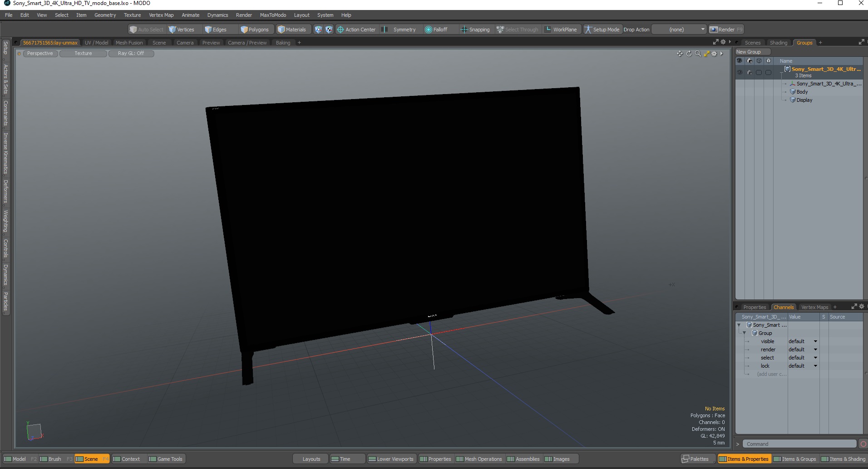Maximize the Channels panel
868x469 pixels.
(x=854, y=306)
